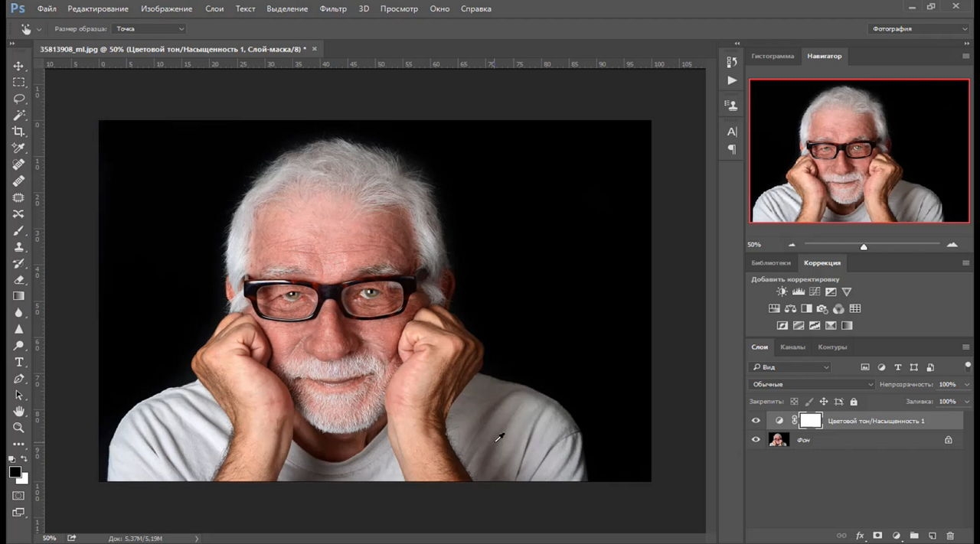
Task: Click the navigator zoom-out mountain button
Action: click(792, 245)
